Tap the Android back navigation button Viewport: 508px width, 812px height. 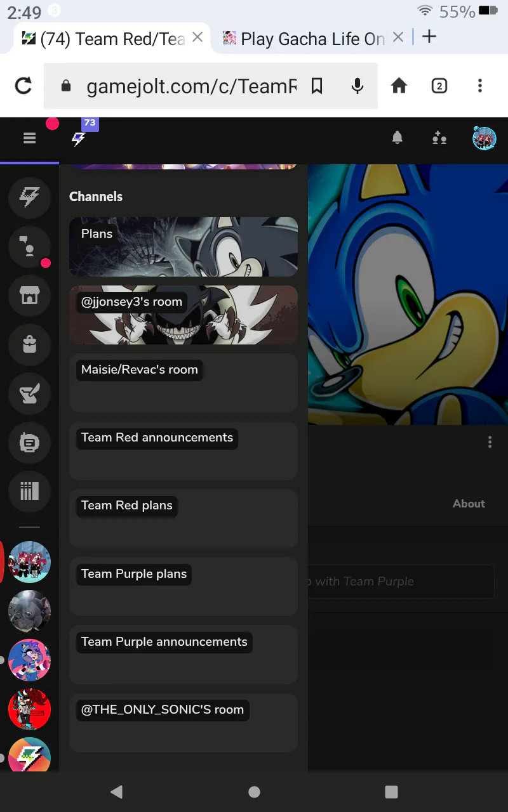tap(116, 792)
